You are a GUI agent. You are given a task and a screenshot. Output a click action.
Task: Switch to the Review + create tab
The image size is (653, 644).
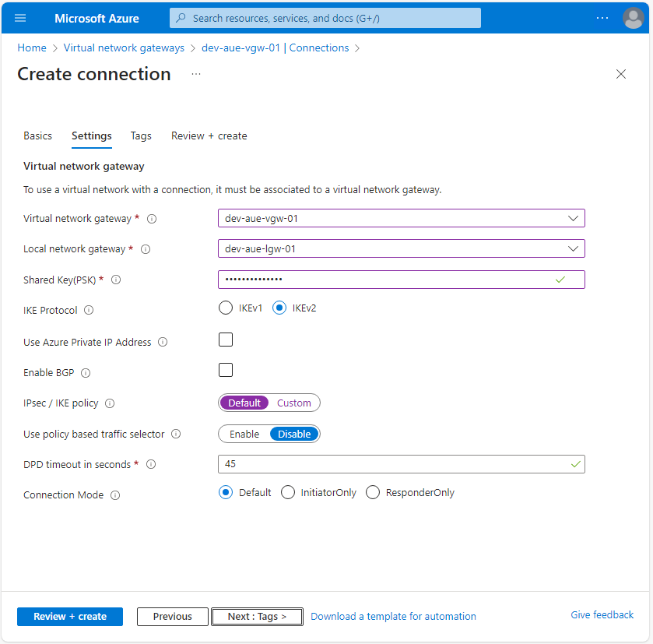click(x=209, y=135)
